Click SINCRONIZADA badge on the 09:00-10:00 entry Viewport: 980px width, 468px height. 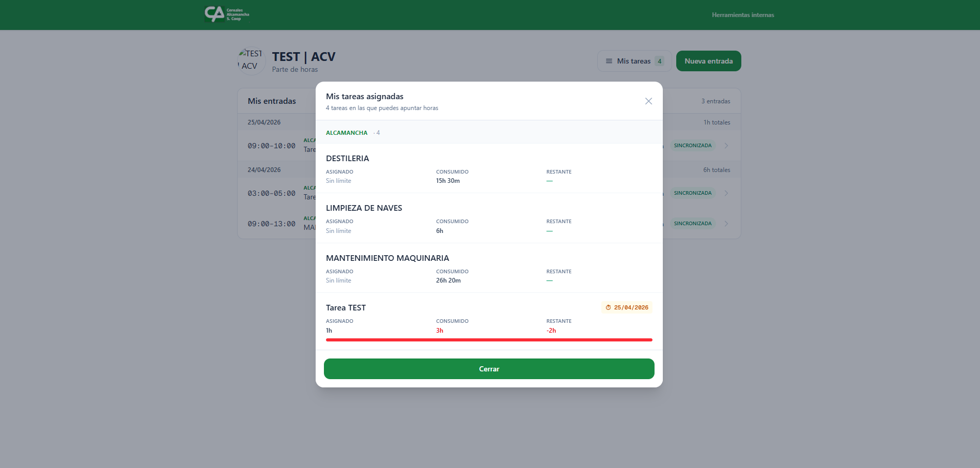pyautogui.click(x=692, y=146)
